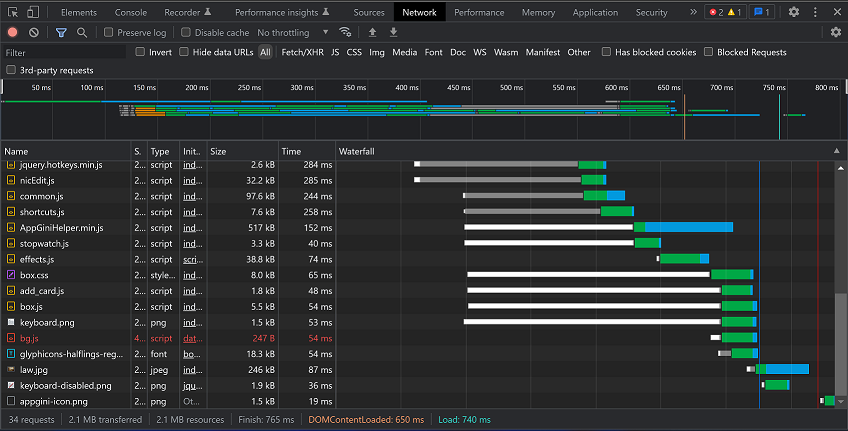This screenshot has width=848, height=431.
Task: Show more DevTools tabs chevron
Action: [x=693, y=12]
